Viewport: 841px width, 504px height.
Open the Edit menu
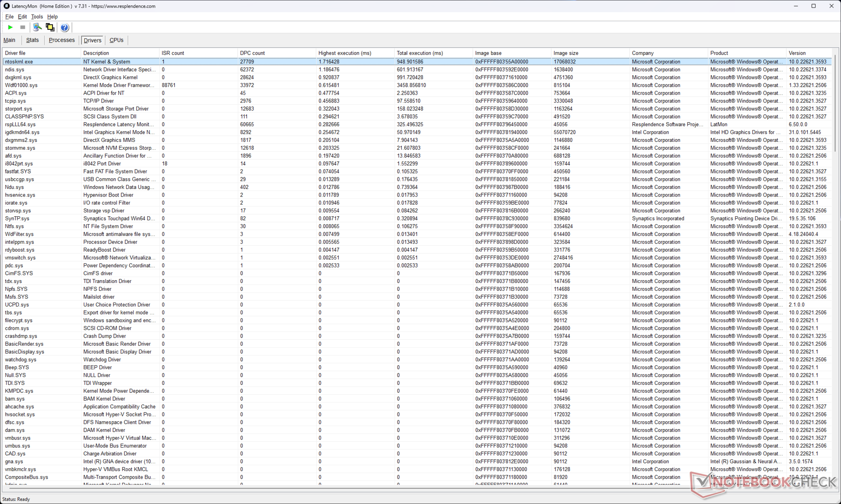22,17
